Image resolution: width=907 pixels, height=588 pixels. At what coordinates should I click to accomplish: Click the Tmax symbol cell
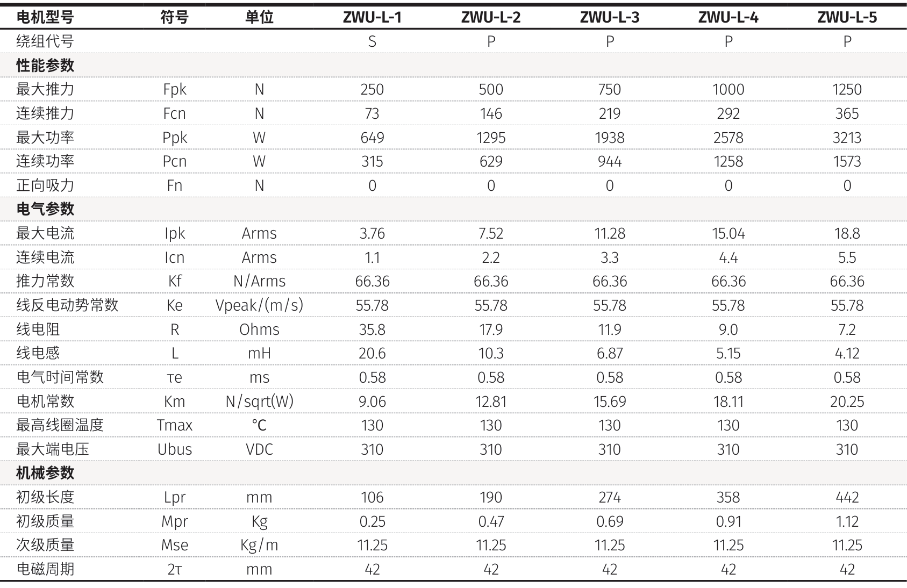(175, 425)
